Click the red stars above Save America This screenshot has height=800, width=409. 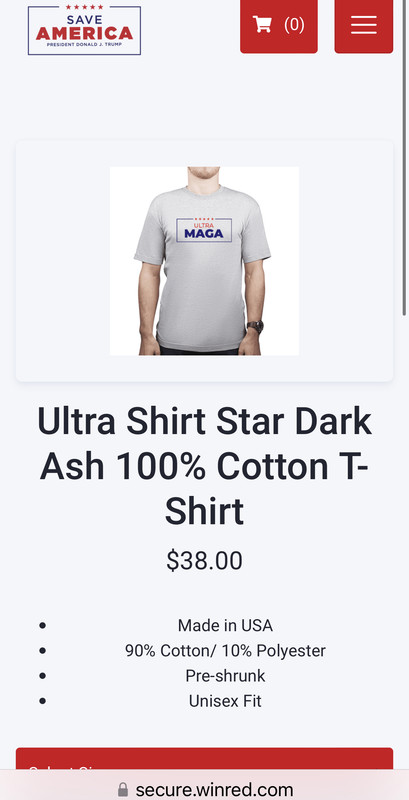(84, 7)
